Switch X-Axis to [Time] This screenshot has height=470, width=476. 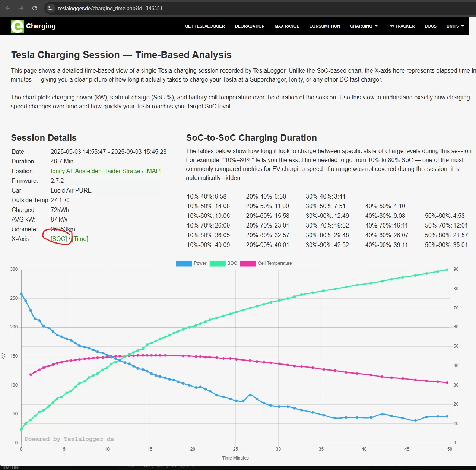[x=80, y=239]
